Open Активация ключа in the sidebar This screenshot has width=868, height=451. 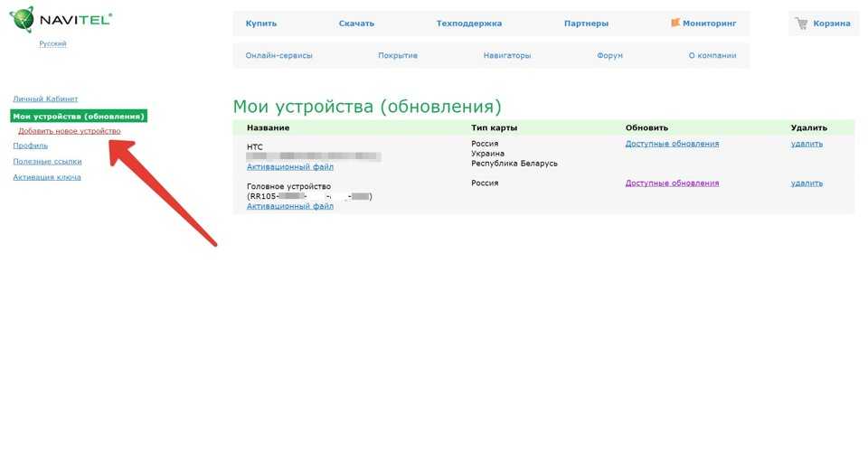pyautogui.click(x=47, y=177)
